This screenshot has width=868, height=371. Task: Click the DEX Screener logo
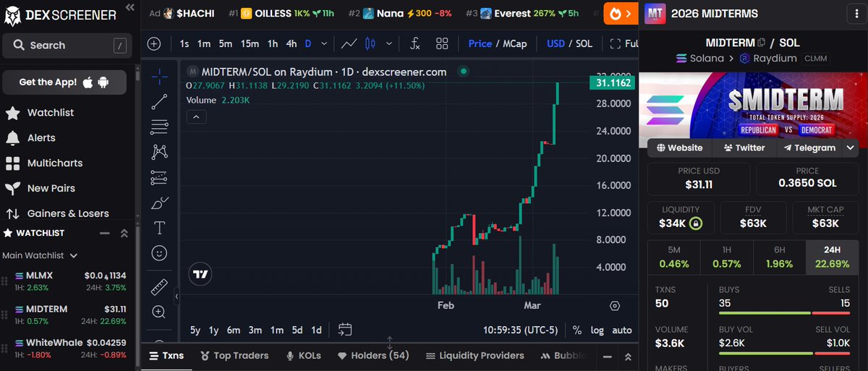click(x=60, y=14)
